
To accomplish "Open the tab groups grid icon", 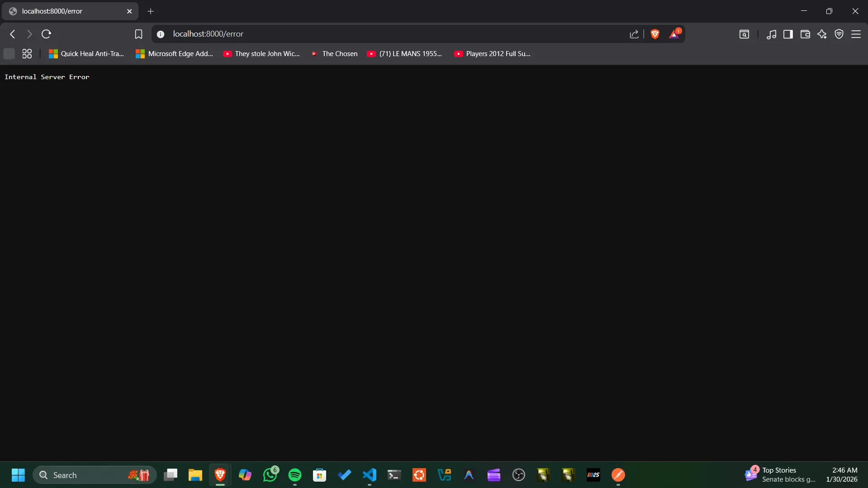I will [x=27, y=54].
